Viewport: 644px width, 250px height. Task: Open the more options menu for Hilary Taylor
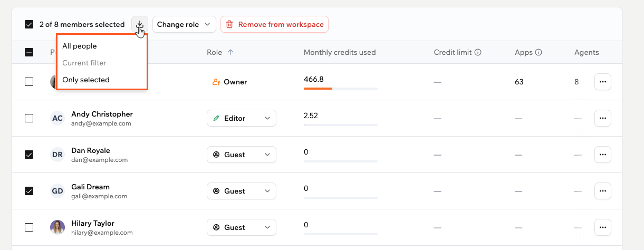(x=603, y=227)
